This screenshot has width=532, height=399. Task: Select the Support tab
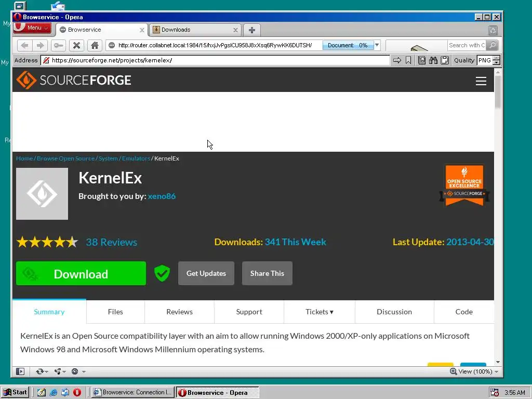249,312
